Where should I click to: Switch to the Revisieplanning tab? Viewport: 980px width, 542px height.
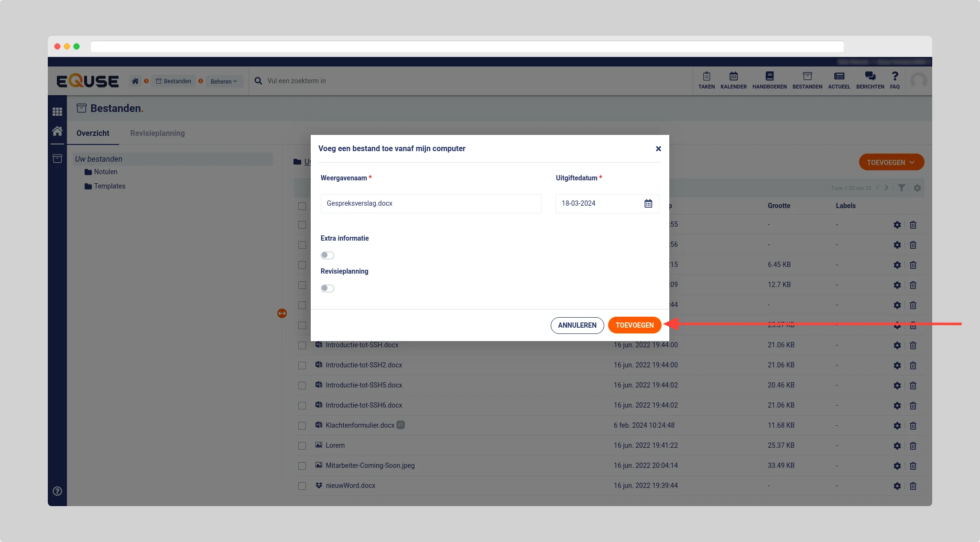[x=157, y=133]
